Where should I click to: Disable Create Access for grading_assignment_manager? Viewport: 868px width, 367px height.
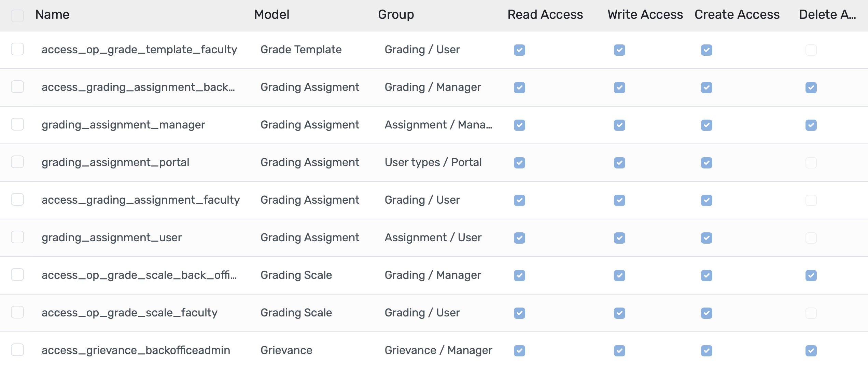[x=706, y=125]
